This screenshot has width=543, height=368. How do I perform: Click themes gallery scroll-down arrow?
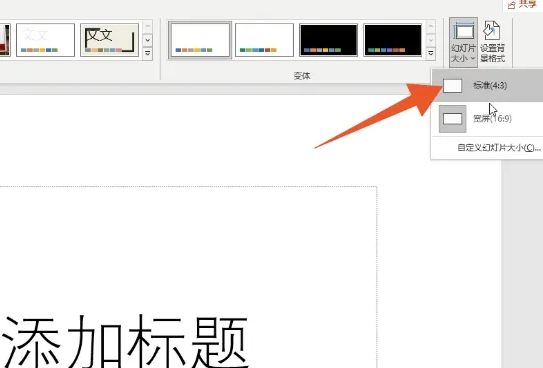pyautogui.click(x=148, y=40)
